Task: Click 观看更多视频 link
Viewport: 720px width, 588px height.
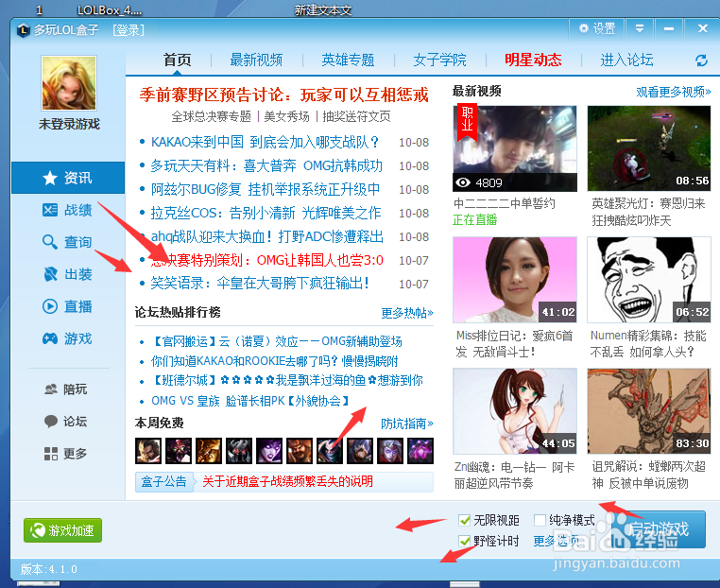Action: [x=674, y=92]
